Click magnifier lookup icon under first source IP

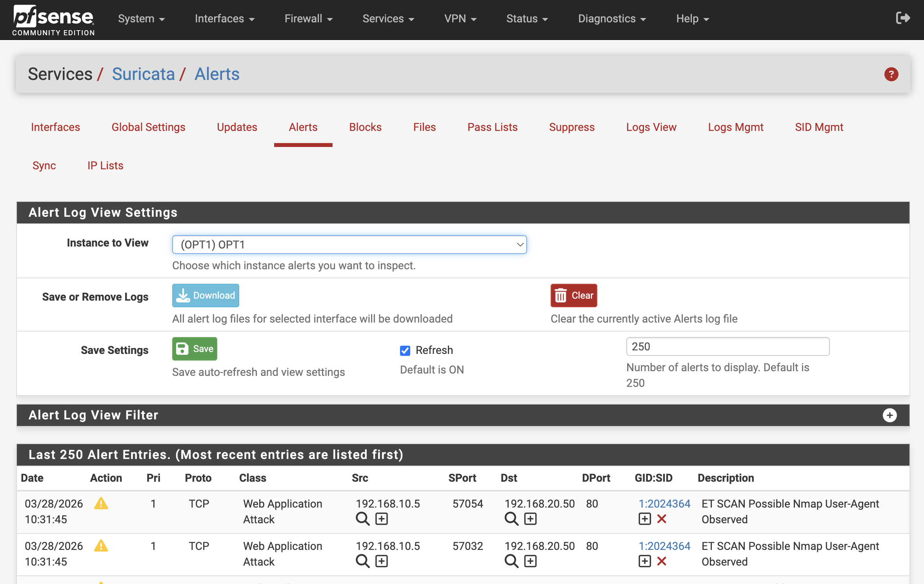click(362, 519)
